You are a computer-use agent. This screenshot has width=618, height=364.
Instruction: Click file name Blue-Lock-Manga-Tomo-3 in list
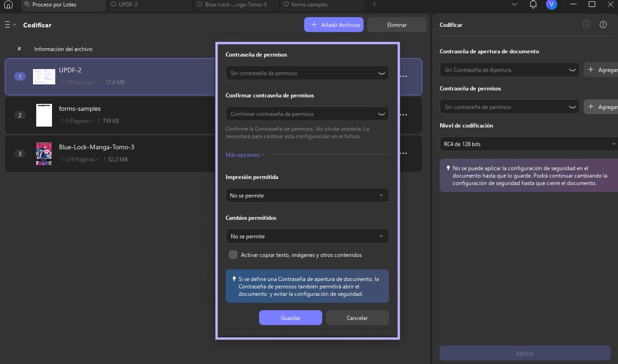(97, 147)
